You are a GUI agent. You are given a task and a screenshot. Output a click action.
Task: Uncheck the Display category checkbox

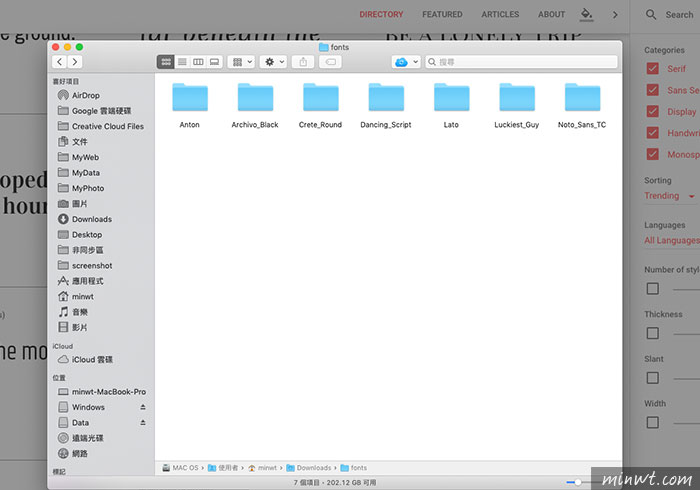pos(653,112)
